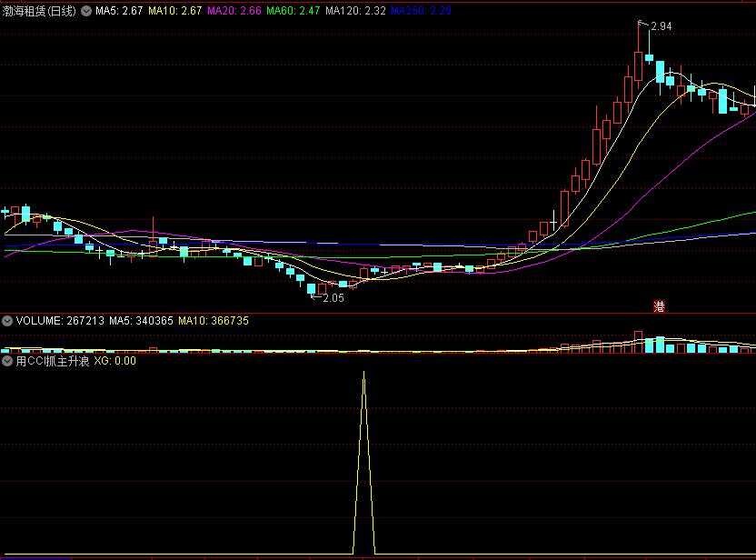Click the yellow XG signal spike peak
This screenshot has height=560, width=756.
pos(364,373)
